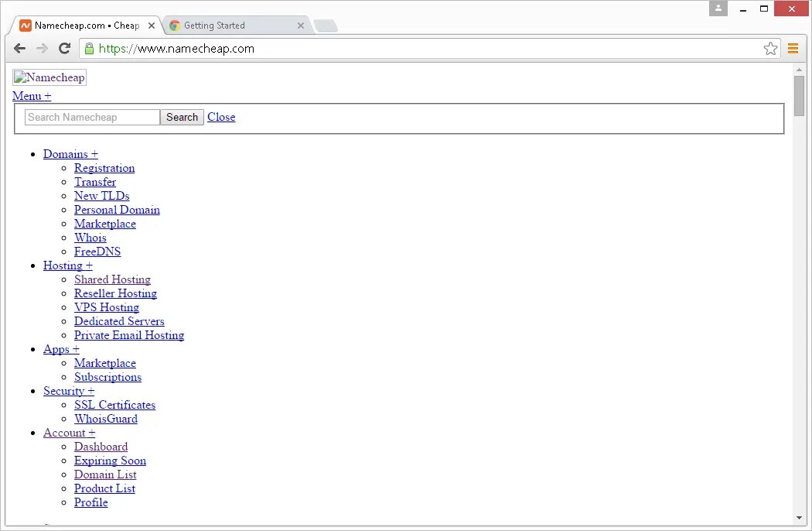
Task: Reload the Namecheap page
Action: (x=65, y=49)
